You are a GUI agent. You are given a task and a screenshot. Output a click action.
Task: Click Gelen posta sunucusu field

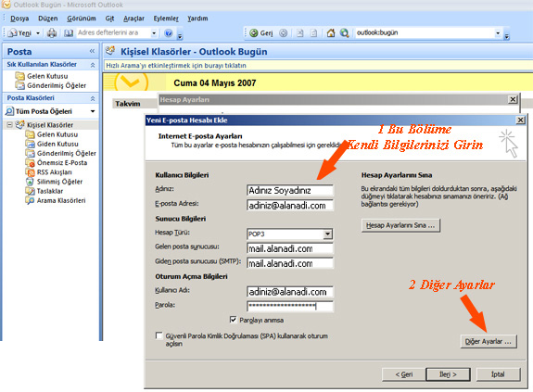pos(290,248)
